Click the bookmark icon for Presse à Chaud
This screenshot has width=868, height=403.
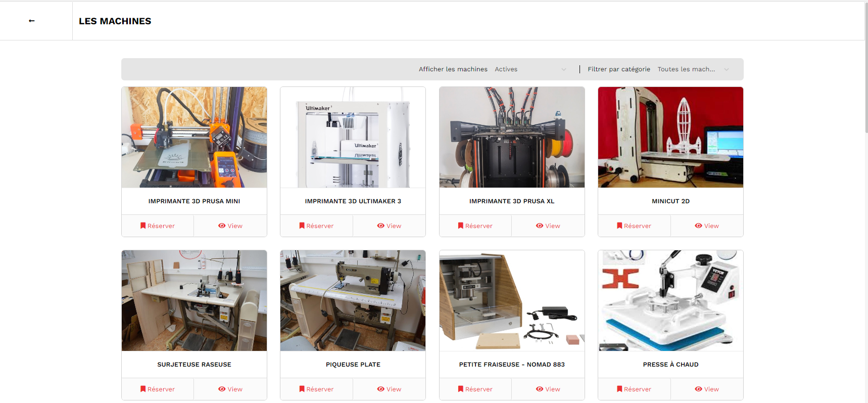tap(619, 389)
